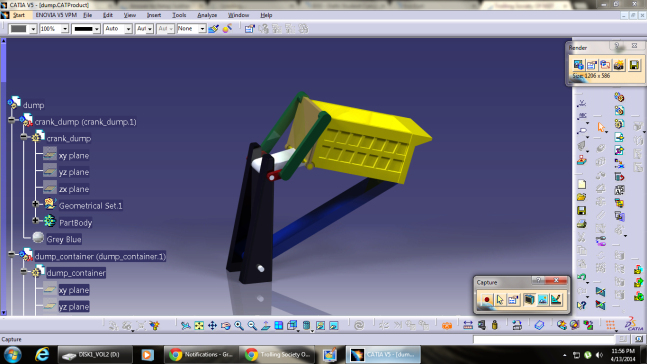
Task: Click the grey fill color swatch
Action: pos(18,29)
